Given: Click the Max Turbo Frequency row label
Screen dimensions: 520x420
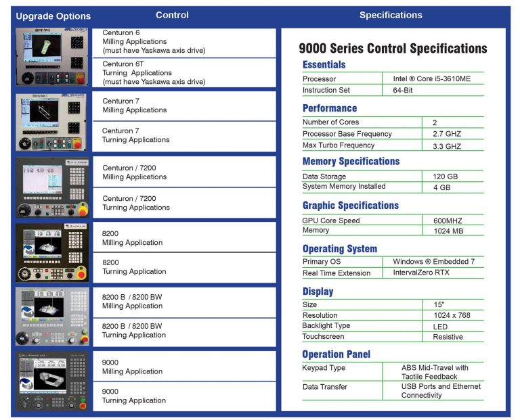Looking at the screenshot, I should pos(339,145).
